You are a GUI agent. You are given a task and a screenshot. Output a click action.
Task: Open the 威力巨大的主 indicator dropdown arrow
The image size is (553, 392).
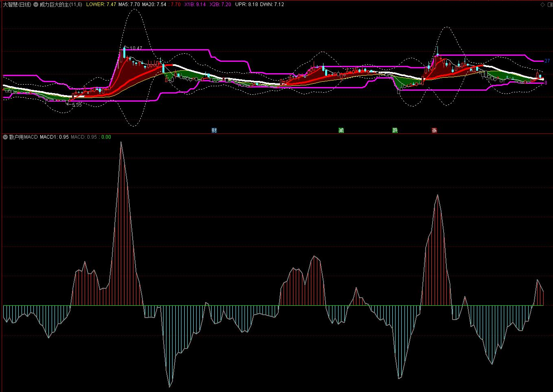click(36, 4)
